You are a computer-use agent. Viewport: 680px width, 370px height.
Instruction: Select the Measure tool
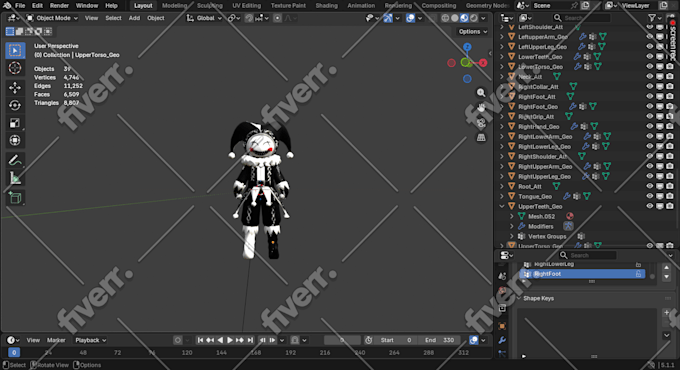tap(15, 178)
